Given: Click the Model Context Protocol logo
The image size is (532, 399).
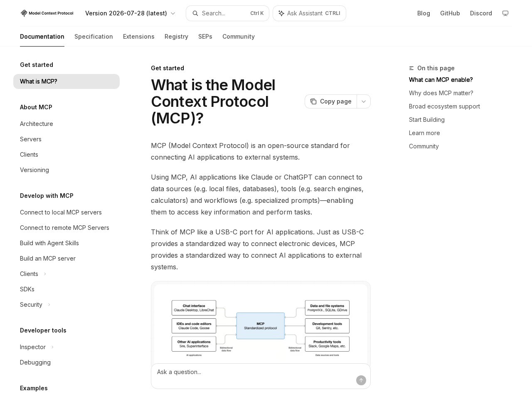Looking at the screenshot, I should point(47,13).
